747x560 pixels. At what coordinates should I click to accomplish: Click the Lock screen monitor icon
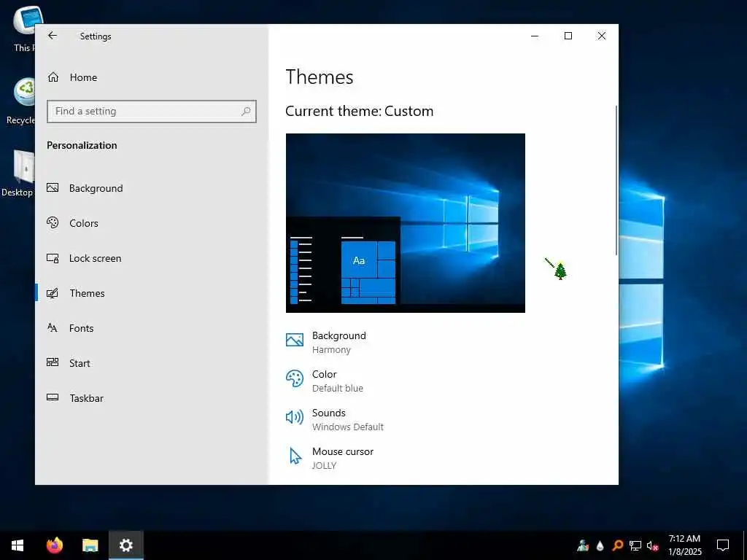pyautogui.click(x=53, y=258)
